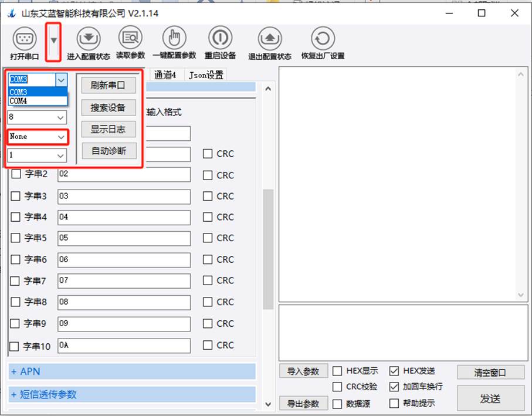The width and height of the screenshot is (532, 416).
Task: Tick the 字串5 checkbox
Action: pos(16,238)
